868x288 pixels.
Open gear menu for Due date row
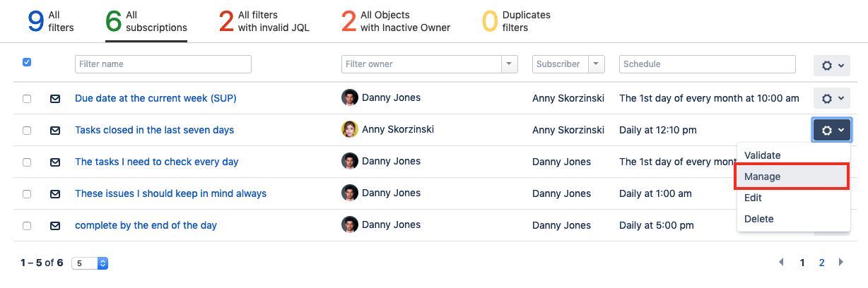[x=831, y=98]
